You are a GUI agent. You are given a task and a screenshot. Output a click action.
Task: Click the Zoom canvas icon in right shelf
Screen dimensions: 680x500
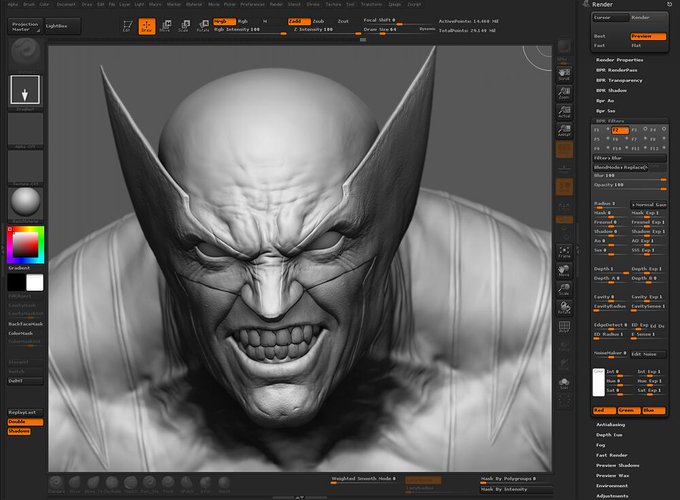[564, 93]
